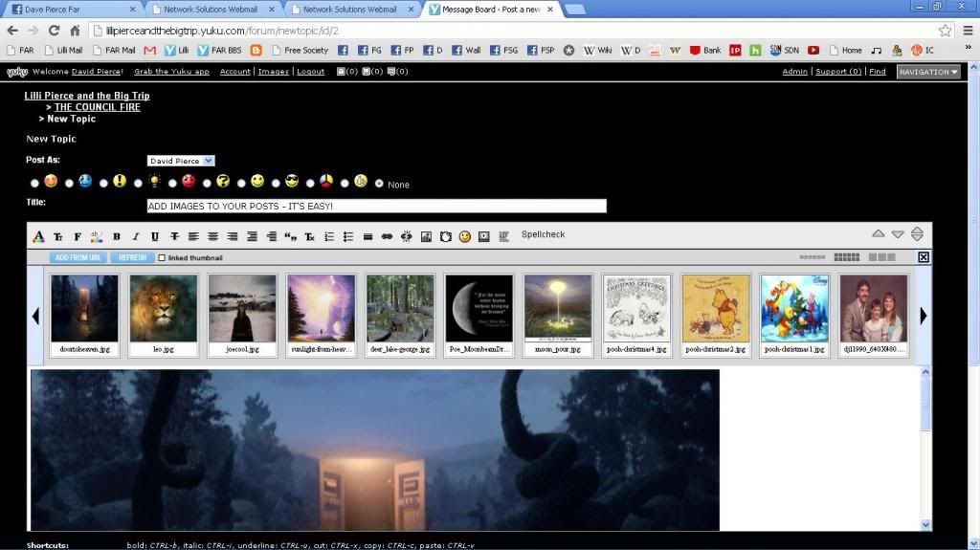980x550 pixels.
Task: Open the Account link
Action: (x=235, y=71)
